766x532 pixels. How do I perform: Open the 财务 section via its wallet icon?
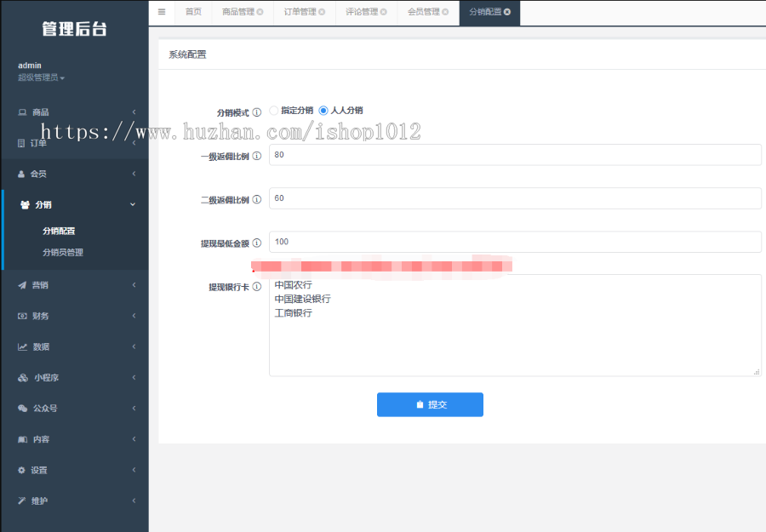tap(20, 316)
